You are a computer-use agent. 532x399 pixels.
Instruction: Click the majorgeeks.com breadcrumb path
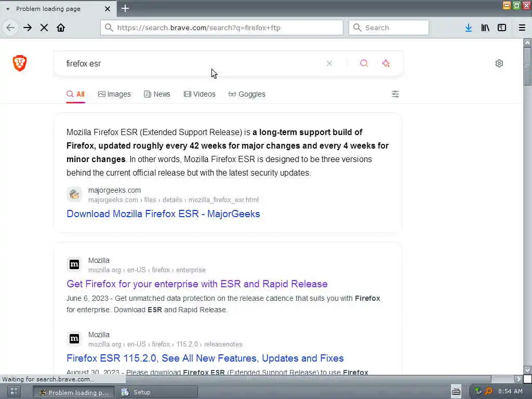click(x=174, y=200)
